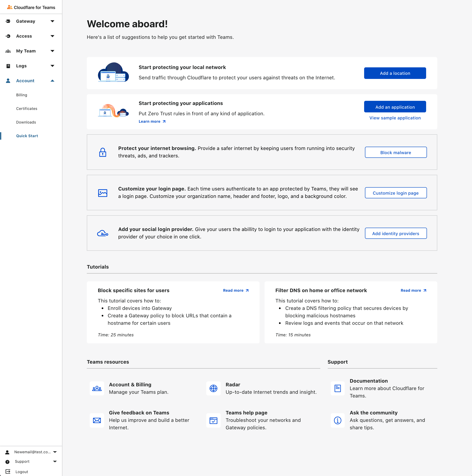Open the Ask the community title
472x476 pixels.
pyautogui.click(x=374, y=413)
